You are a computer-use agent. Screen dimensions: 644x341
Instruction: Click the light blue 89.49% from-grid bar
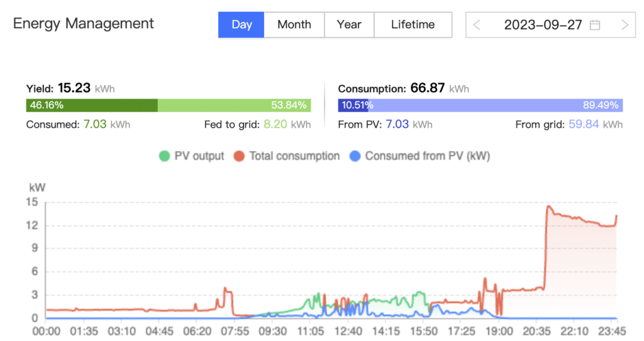[x=496, y=105]
